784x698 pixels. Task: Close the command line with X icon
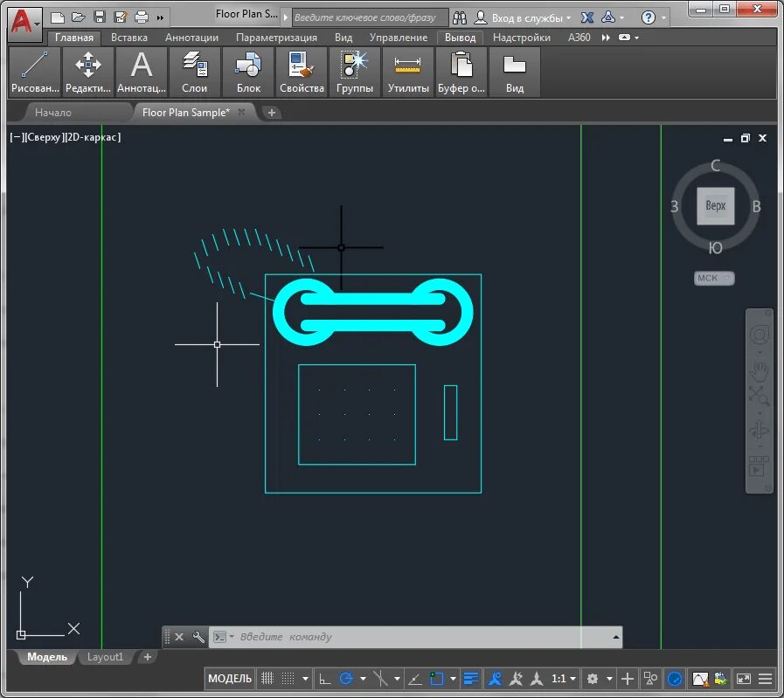(x=179, y=637)
